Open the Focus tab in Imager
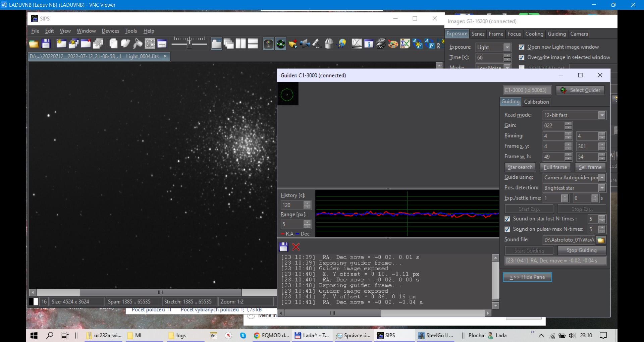This screenshot has height=342, width=644. pos(514,34)
